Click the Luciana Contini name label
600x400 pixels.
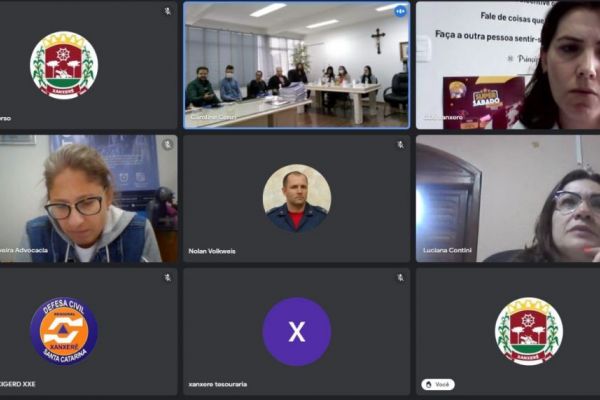(x=447, y=250)
